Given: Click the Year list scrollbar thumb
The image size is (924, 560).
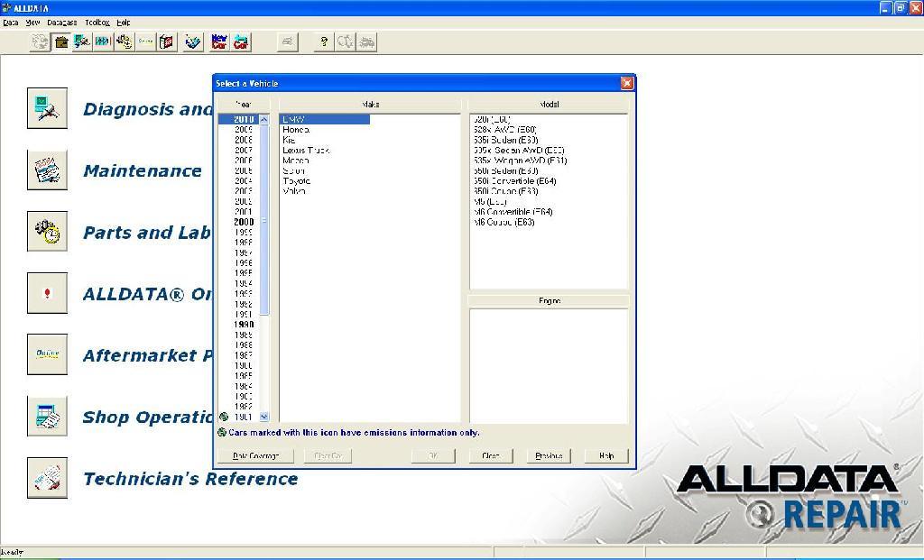Looking at the screenshot, I should 264,220.
